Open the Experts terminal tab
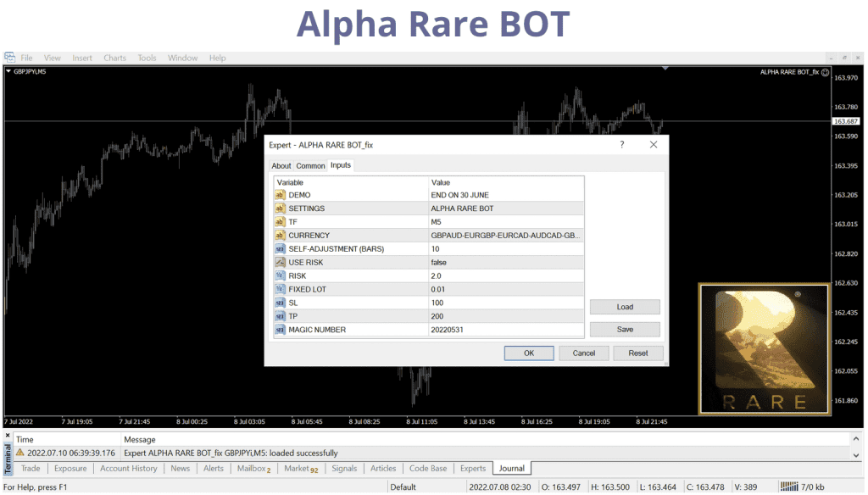The width and height of the screenshot is (868, 495). (473, 469)
